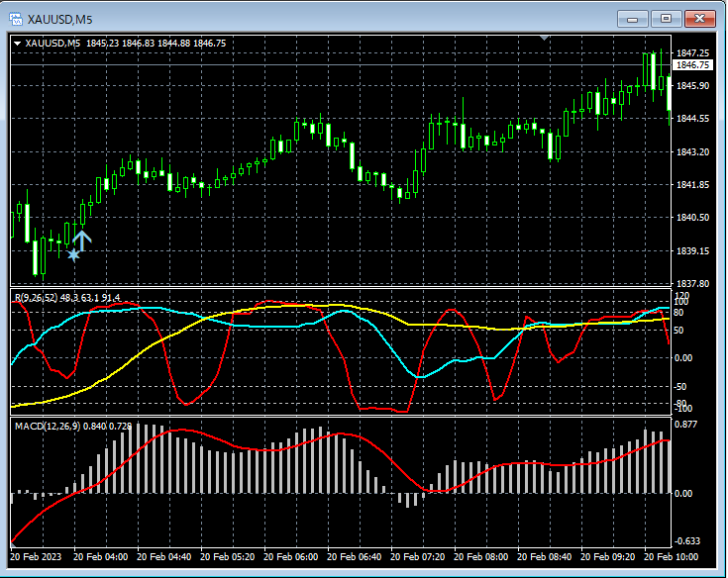Expand the XAUUSD,M5 chart dropdown triangle
This screenshot has width=728, height=578.
coord(18,43)
